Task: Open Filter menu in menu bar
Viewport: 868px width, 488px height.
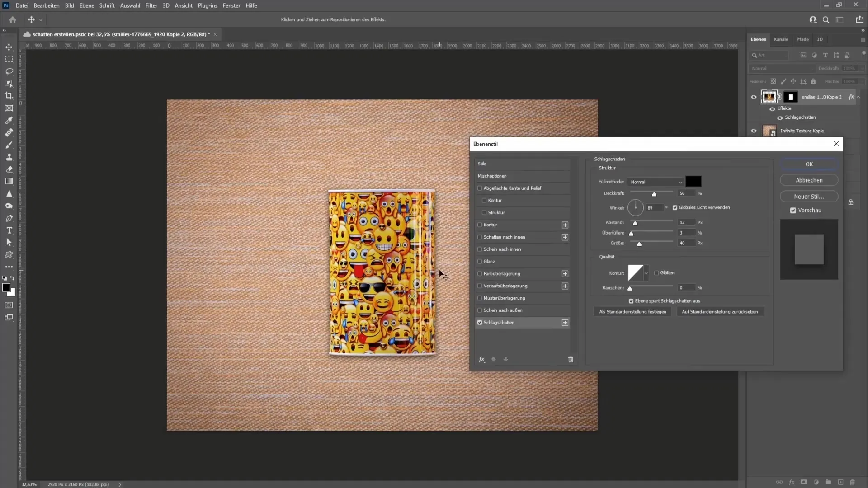Action: pyautogui.click(x=151, y=5)
